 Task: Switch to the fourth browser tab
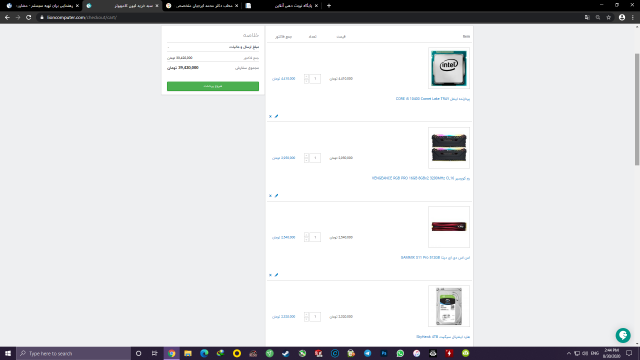(x=282, y=6)
